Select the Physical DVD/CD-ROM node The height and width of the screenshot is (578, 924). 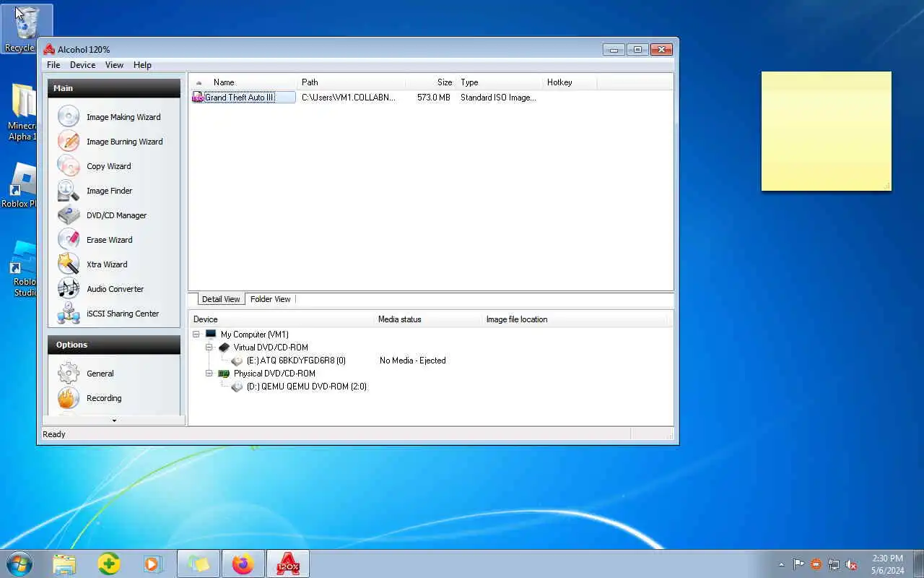[x=274, y=374]
